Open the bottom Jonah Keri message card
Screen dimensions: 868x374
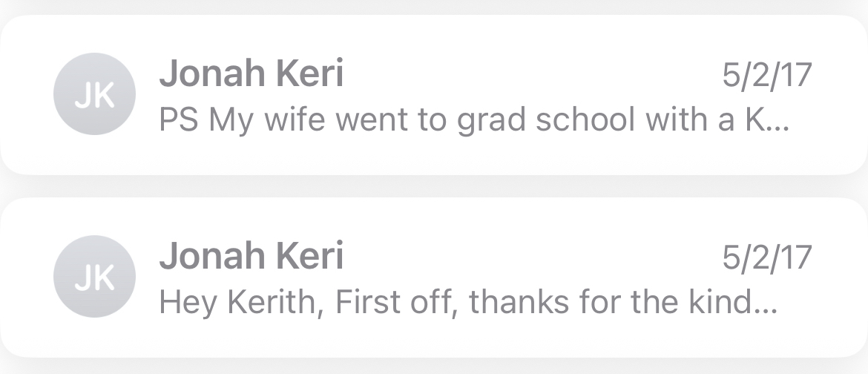pos(434,277)
